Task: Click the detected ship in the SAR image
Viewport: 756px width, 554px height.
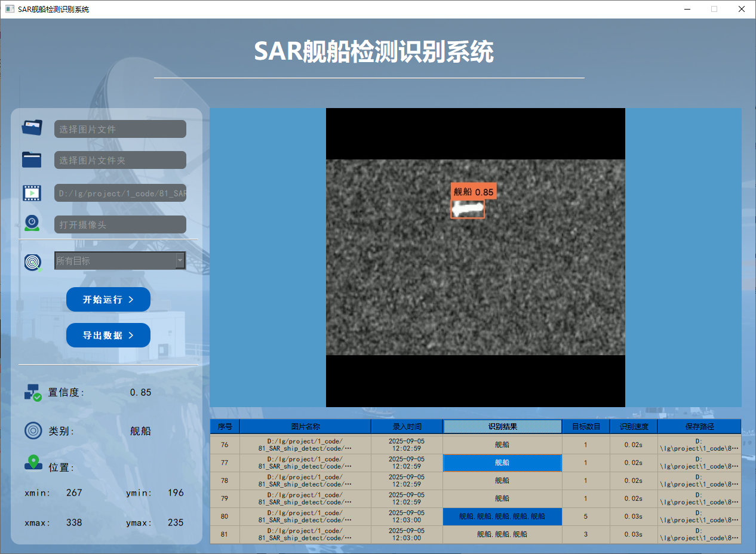Action: pos(468,209)
